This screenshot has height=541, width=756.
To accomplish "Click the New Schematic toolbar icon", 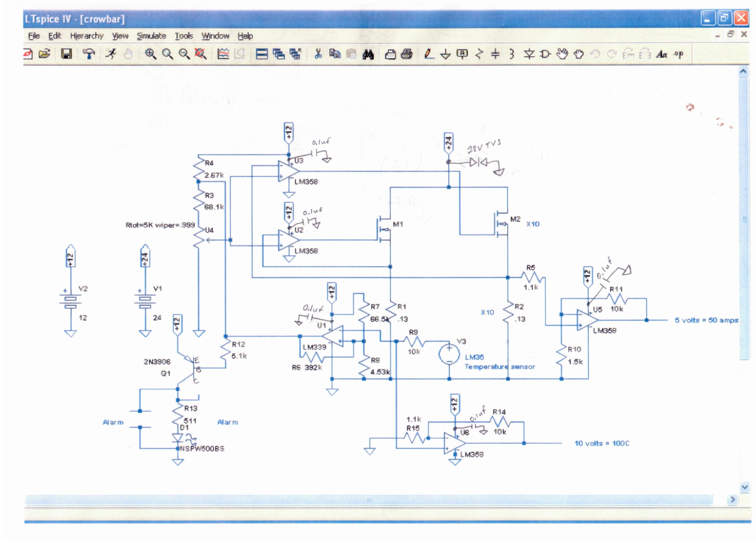I will pos(28,54).
